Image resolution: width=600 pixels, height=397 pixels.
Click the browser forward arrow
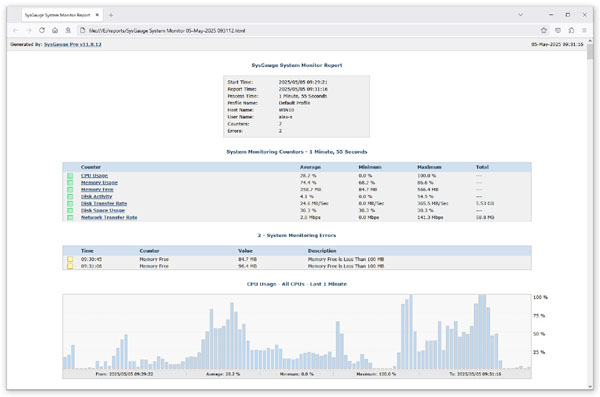(x=29, y=30)
